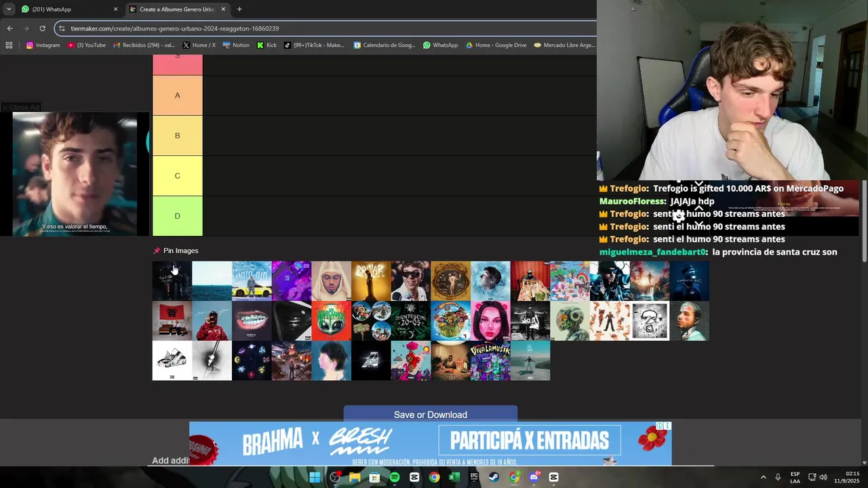Open the volume control in system tray

pyautogui.click(x=823, y=477)
